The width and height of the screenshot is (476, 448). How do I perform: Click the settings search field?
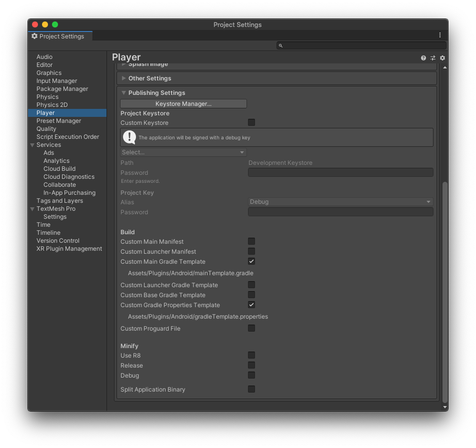(361, 45)
